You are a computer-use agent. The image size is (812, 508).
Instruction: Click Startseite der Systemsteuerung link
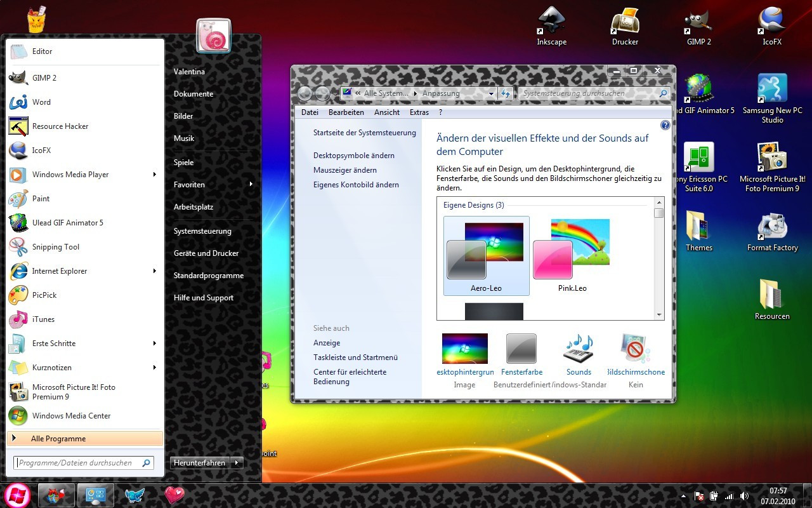[365, 133]
